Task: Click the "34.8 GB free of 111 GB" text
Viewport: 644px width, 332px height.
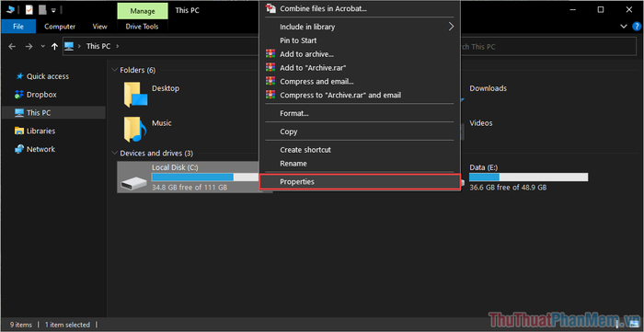Action: click(x=190, y=188)
